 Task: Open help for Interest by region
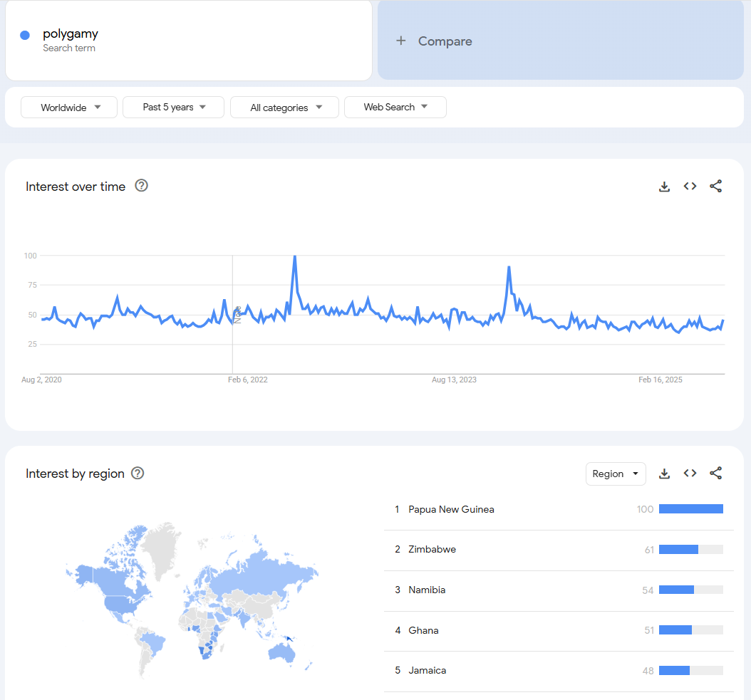click(138, 473)
